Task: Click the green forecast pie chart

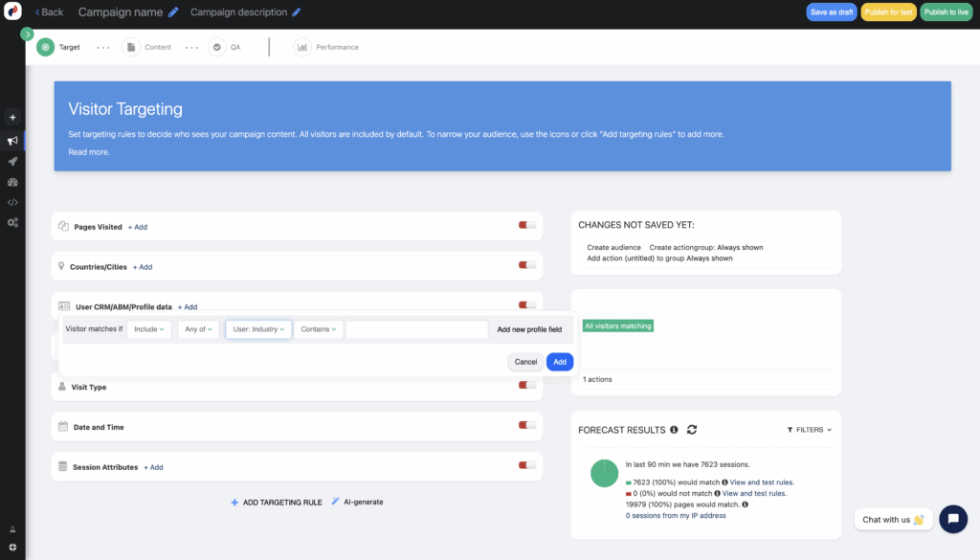Action: [x=604, y=473]
